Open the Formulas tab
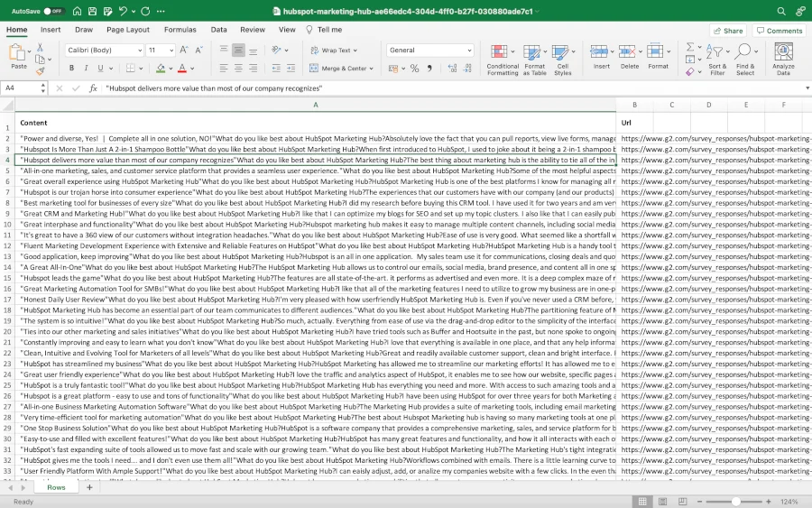This screenshot has height=508, width=812. (180, 30)
